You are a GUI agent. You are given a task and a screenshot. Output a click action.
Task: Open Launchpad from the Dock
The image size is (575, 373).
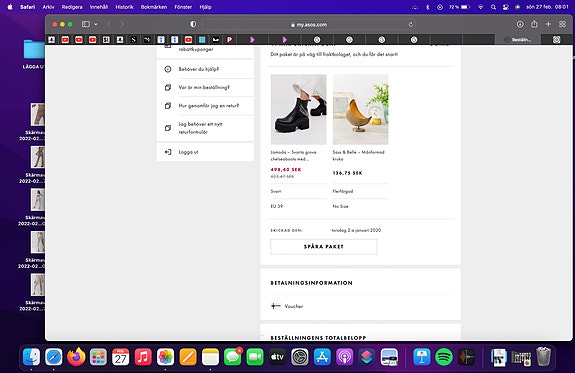98,357
